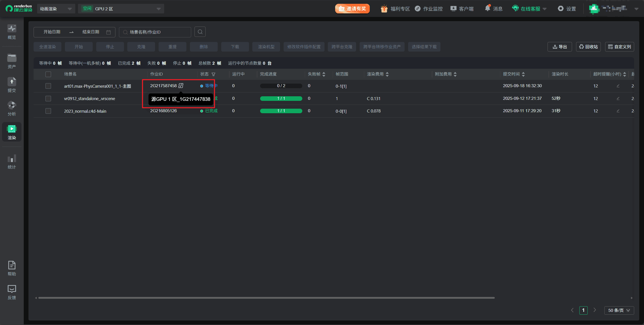Click the search magnifier button

[x=200, y=32]
